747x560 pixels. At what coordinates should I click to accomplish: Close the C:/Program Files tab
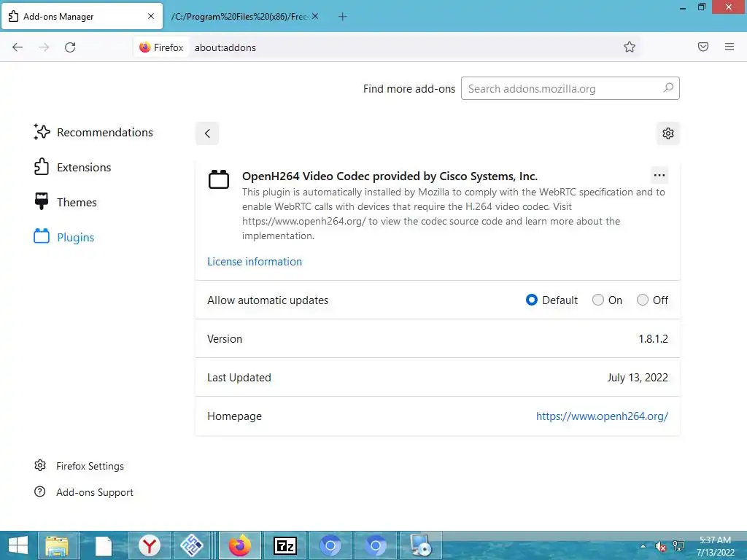[315, 16]
